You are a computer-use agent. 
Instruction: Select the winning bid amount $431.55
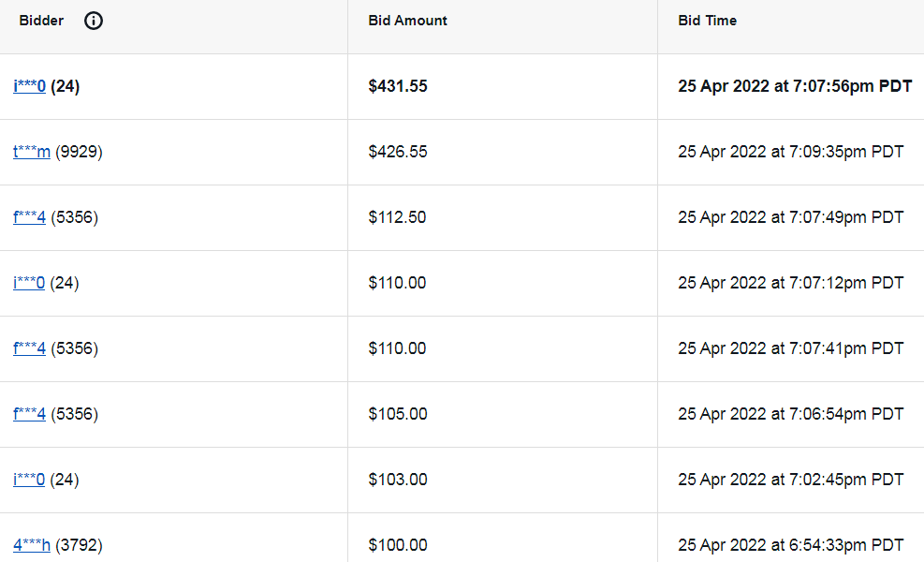[x=398, y=86]
